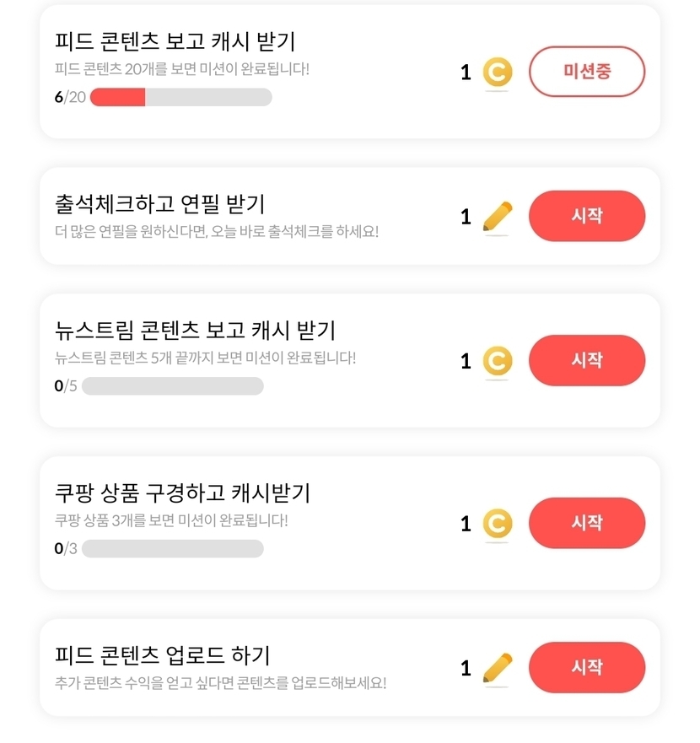This screenshot has width=700, height=743.
Task: Start the 쿠팡 상품 구경하고 캐시받기 mission
Action: (586, 523)
